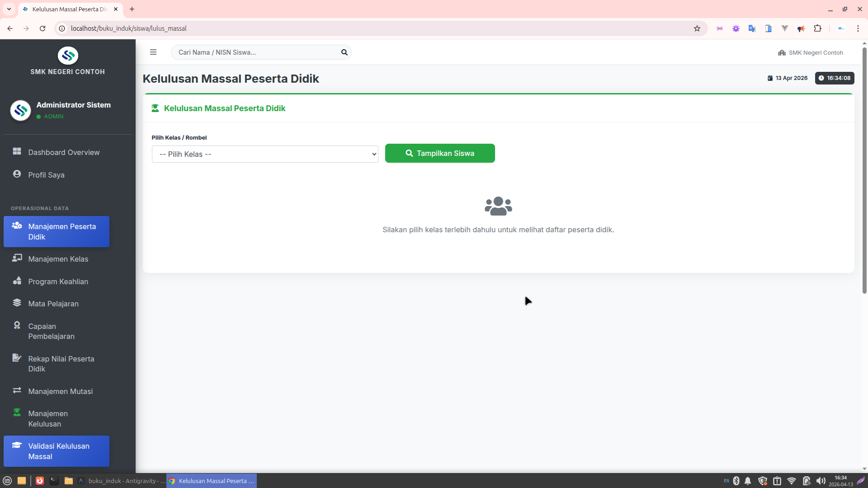868x488 pixels.
Task: Open the volume icon in system tray
Action: point(821,481)
